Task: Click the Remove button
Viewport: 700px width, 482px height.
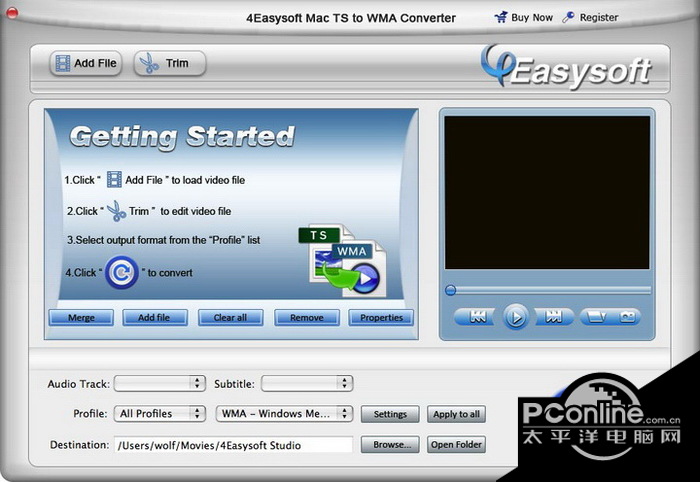Action: [x=307, y=318]
